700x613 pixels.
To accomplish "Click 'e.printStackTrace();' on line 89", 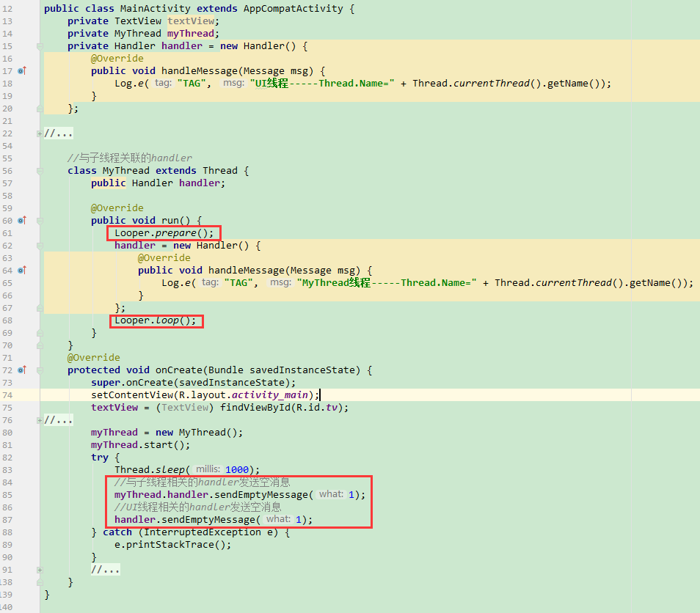I will click(x=172, y=545).
